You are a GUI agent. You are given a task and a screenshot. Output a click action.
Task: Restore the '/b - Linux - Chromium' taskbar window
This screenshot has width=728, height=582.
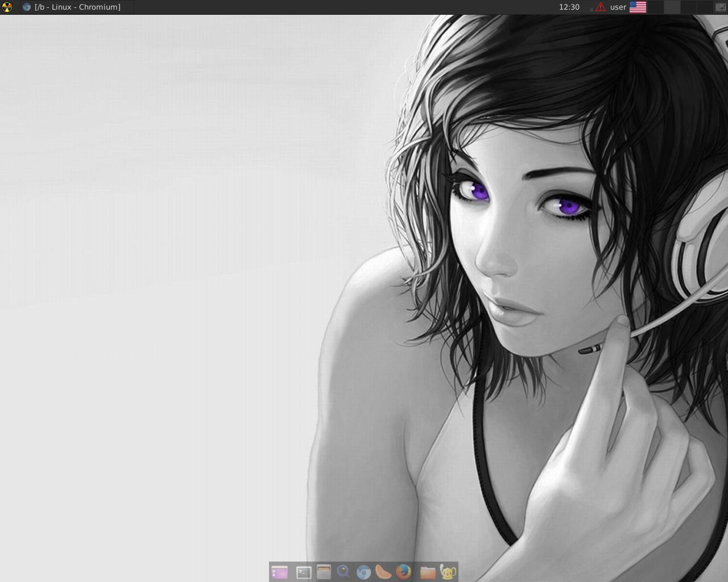(77, 7)
